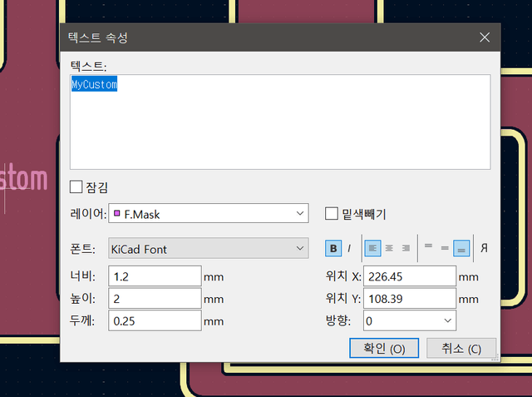Align text right horizontally
The height and width of the screenshot is (397, 532).
pos(406,248)
